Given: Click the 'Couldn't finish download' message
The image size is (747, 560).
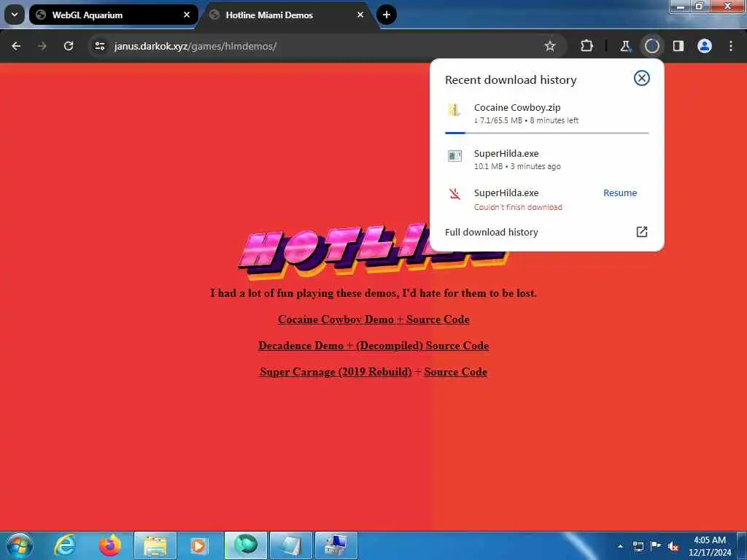Looking at the screenshot, I should tap(518, 207).
